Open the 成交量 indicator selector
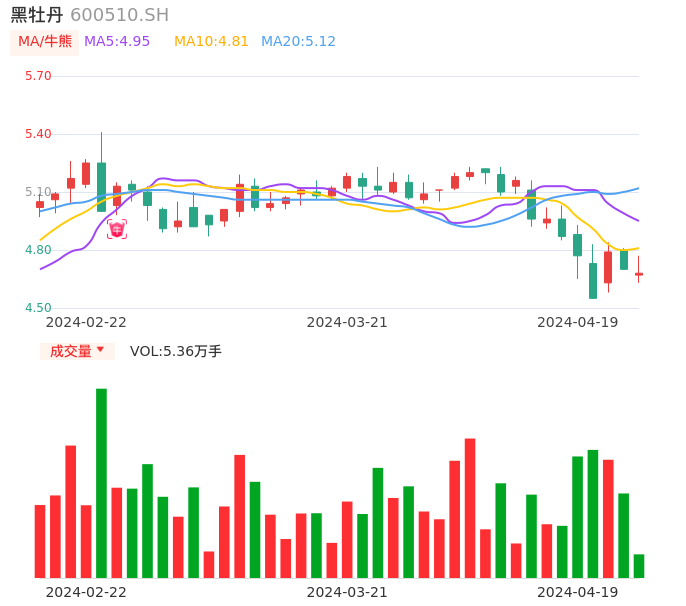Viewport: 686px width, 606px height. coord(71,351)
